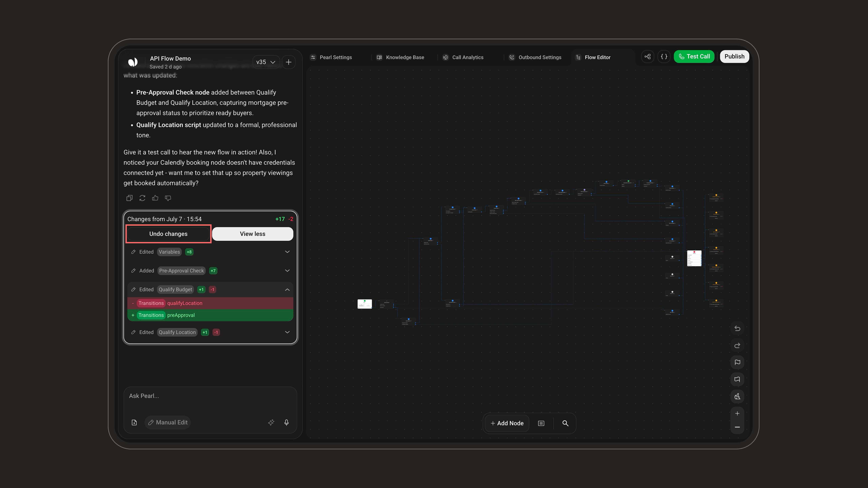Open the v35 version dropdown
Screen dimensions: 868x488
pos(266,62)
